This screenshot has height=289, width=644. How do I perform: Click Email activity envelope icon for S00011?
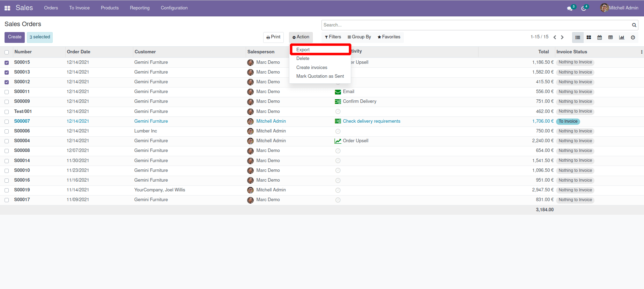click(x=338, y=92)
